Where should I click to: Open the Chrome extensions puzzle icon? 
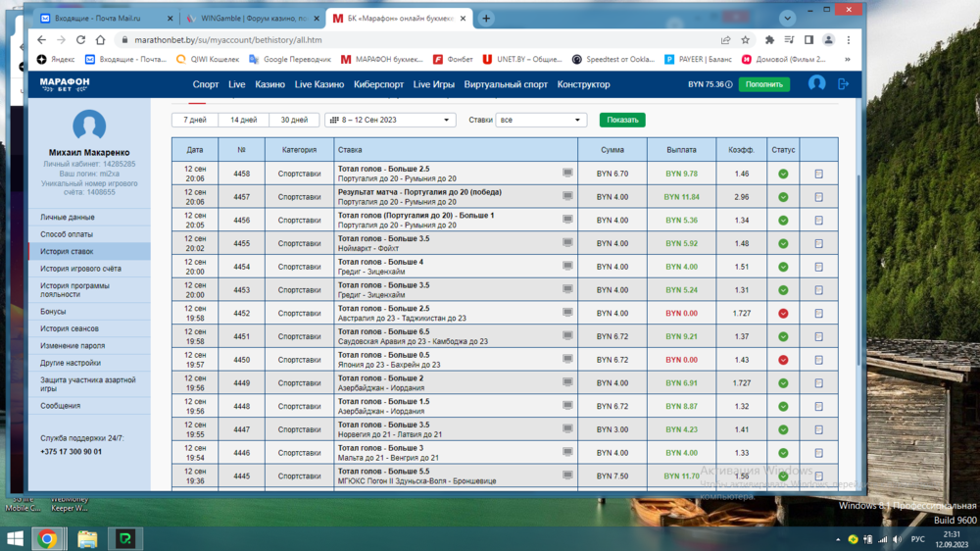tap(769, 40)
